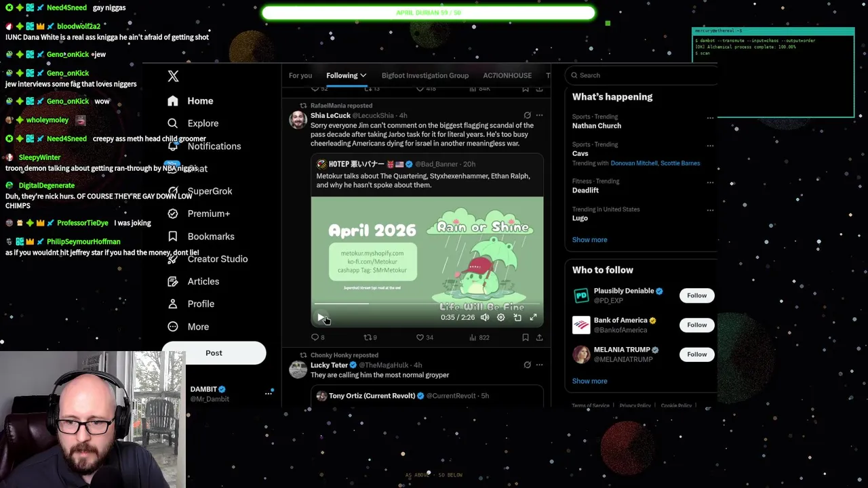Click Geno_onKick username in chat saying wow

click(68, 101)
